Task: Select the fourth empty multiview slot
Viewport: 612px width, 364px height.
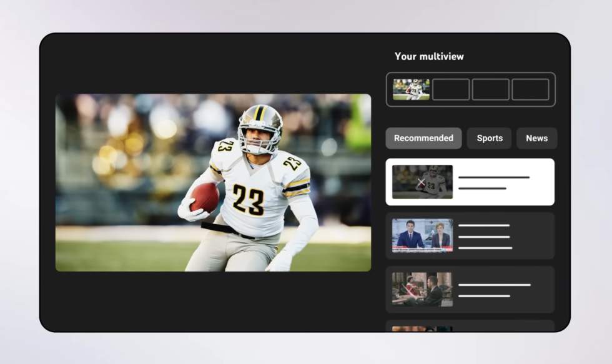Action: pyautogui.click(x=530, y=89)
